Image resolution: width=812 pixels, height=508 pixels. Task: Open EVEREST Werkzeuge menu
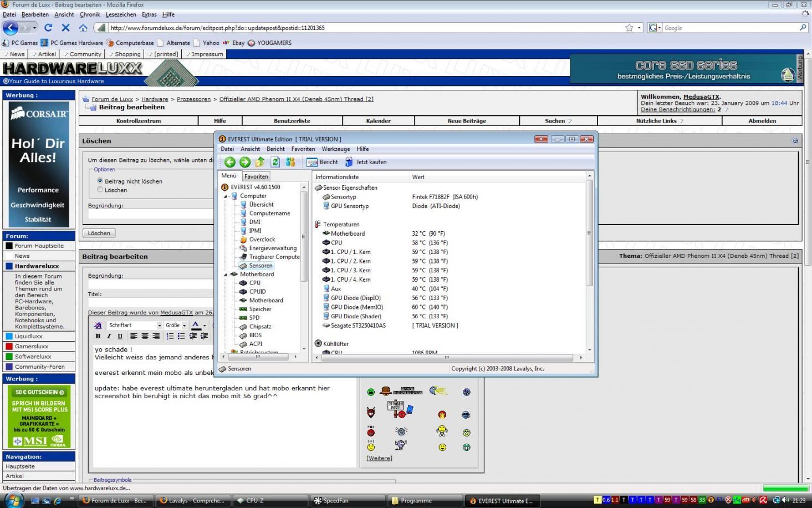click(336, 149)
